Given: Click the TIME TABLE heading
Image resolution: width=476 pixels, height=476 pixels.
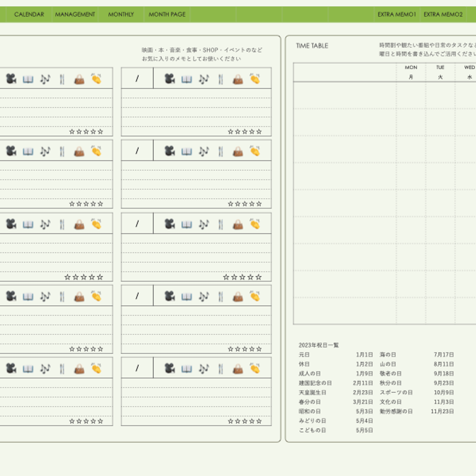Looking at the screenshot, I should (312, 46).
